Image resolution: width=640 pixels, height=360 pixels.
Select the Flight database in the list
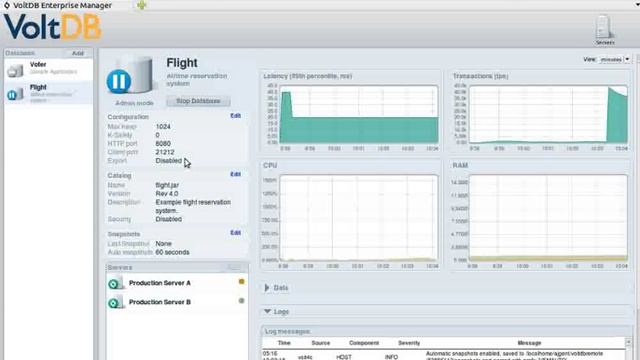point(49,93)
